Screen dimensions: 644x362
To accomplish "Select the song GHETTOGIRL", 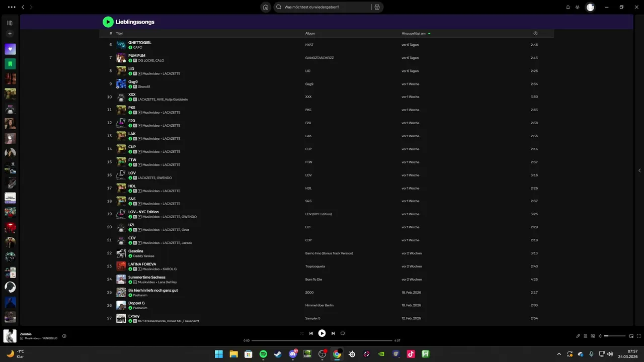I will (140, 42).
